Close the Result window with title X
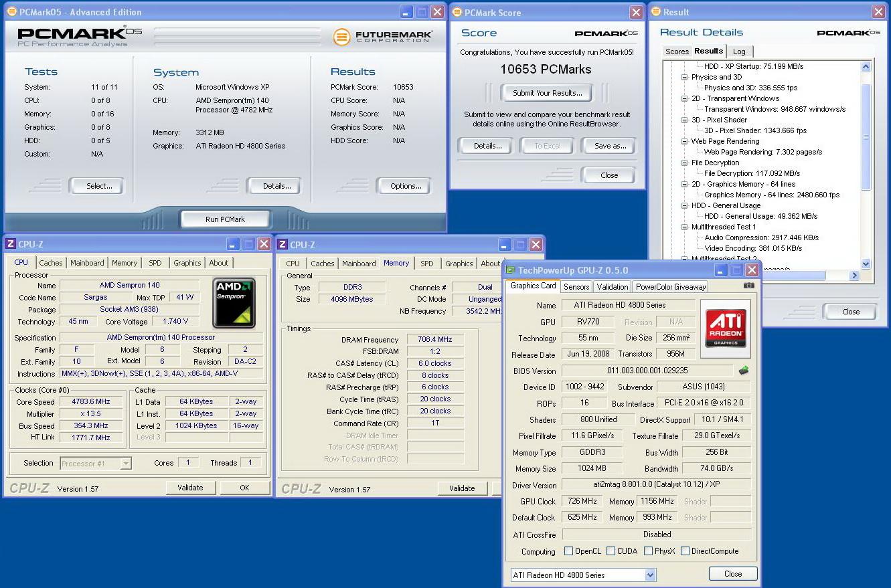 tap(878, 12)
